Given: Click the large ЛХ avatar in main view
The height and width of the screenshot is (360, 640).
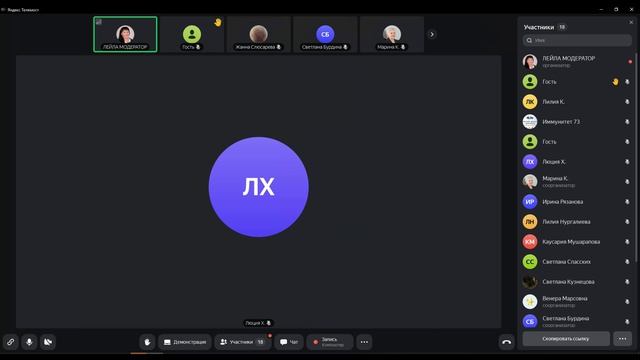Looking at the screenshot, I should [x=258, y=187].
